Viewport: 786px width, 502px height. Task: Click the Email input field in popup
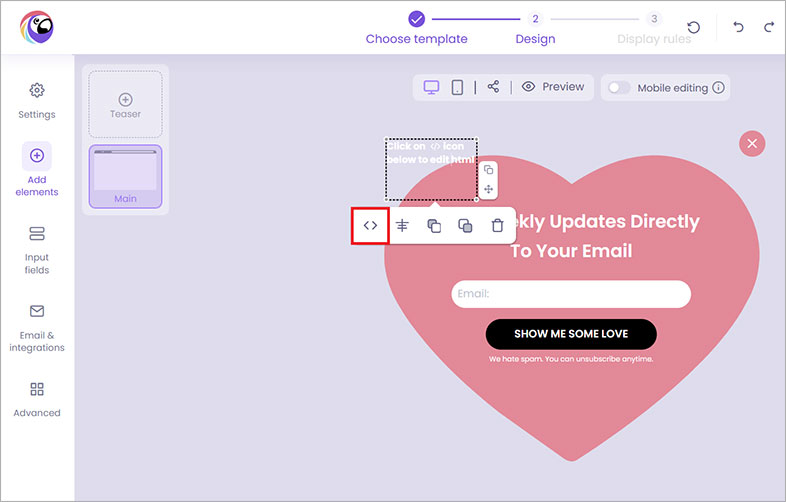[571, 294]
